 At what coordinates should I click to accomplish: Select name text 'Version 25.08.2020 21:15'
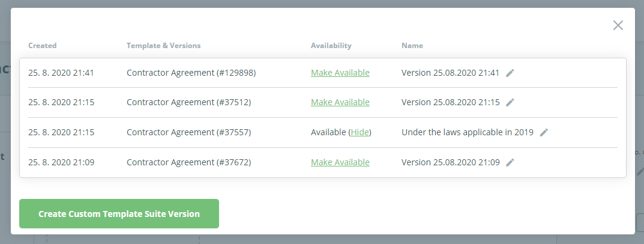coord(451,102)
